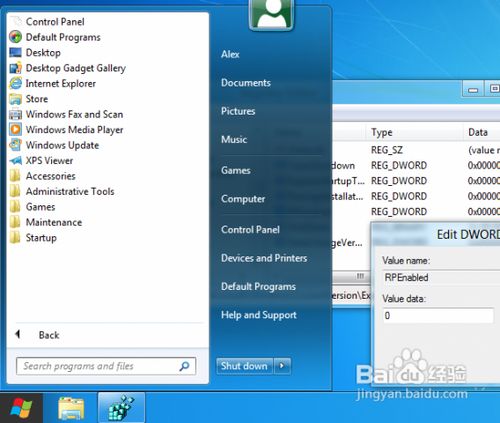Click the Accessories folder icon

[15, 176]
